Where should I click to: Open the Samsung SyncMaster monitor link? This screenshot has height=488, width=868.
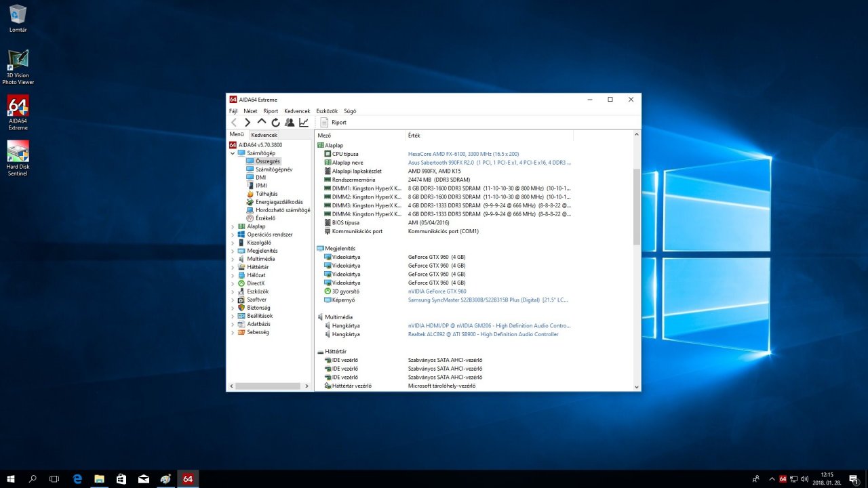(x=488, y=300)
